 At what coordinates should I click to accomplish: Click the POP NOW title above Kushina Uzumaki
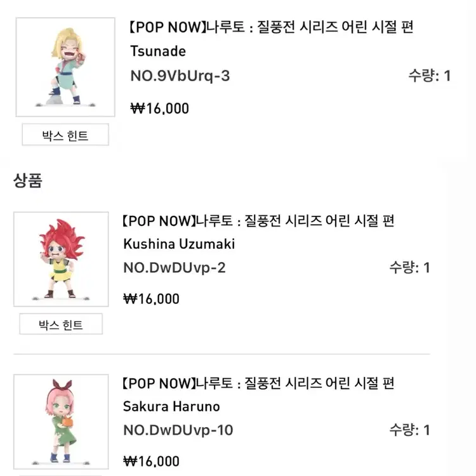[x=259, y=221]
